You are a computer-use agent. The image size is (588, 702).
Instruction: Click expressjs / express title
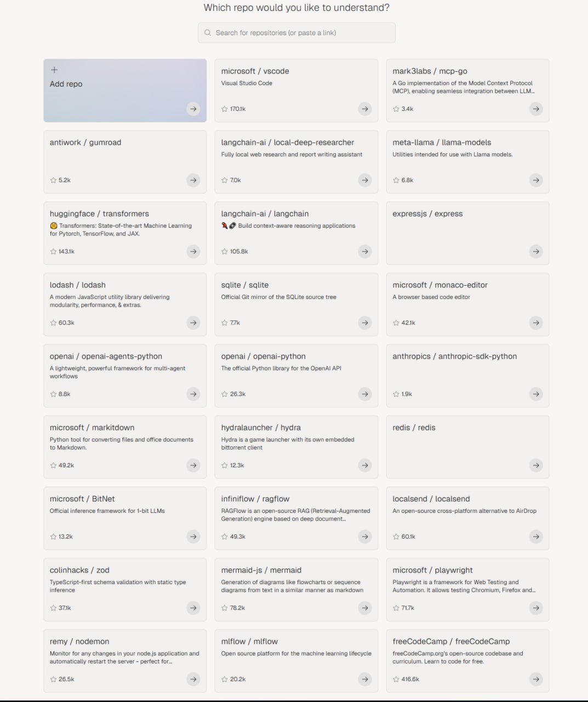click(428, 214)
